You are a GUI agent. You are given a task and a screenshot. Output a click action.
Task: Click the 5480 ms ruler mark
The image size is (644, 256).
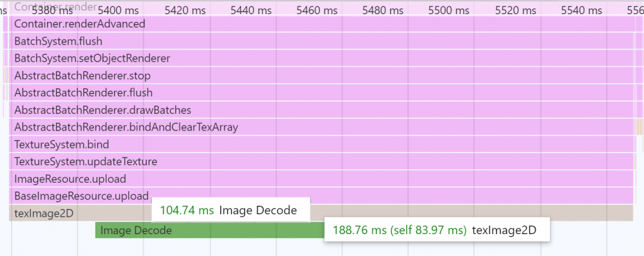pyautogui.click(x=383, y=10)
